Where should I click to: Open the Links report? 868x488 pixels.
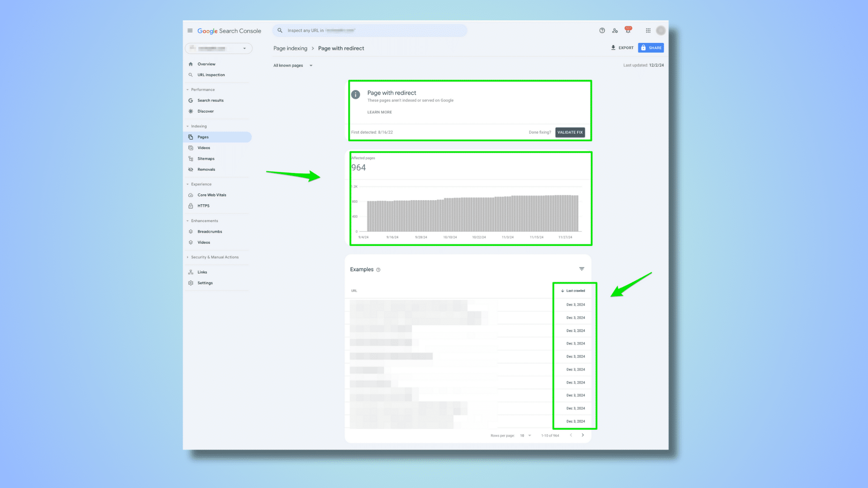click(x=202, y=272)
